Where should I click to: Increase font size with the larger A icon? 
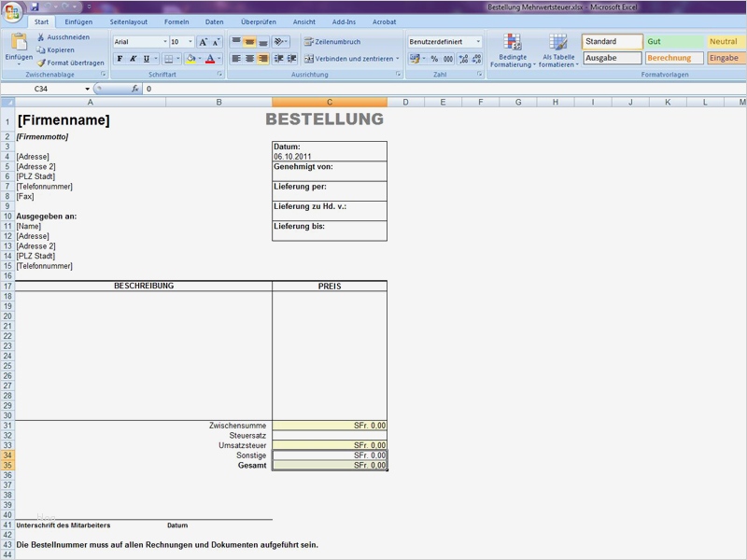[x=204, y=42]
